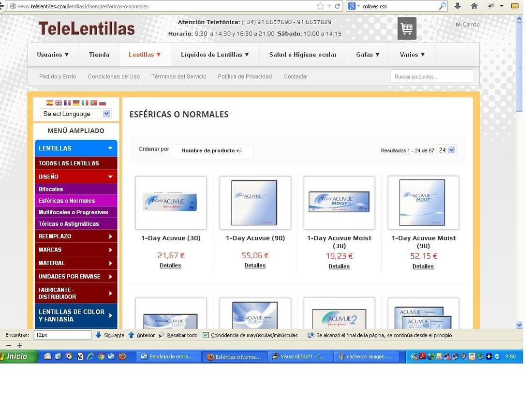Launch Firefox from quick launch bar

(122, 356)
